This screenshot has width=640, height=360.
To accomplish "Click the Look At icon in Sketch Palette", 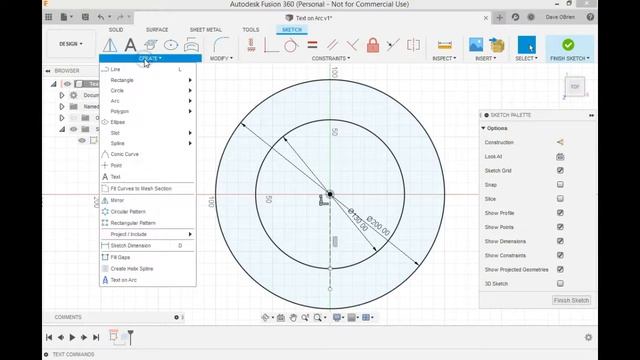I will coord(560,157).
